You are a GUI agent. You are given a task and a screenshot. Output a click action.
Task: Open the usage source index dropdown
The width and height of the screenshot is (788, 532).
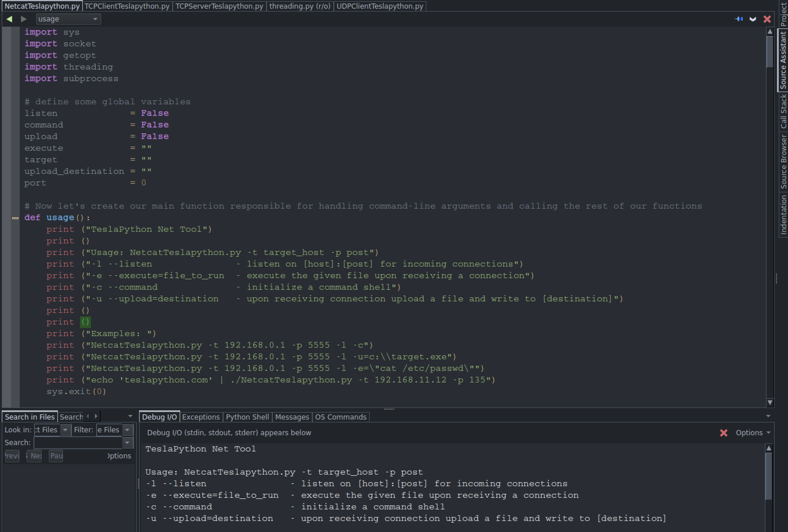(68, 19)
